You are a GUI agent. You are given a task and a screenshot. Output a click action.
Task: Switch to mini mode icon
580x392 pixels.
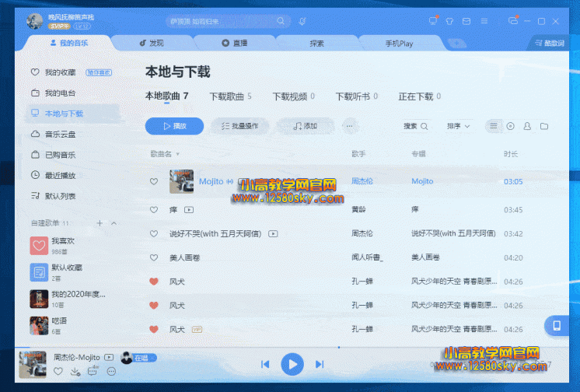[513, 21]
